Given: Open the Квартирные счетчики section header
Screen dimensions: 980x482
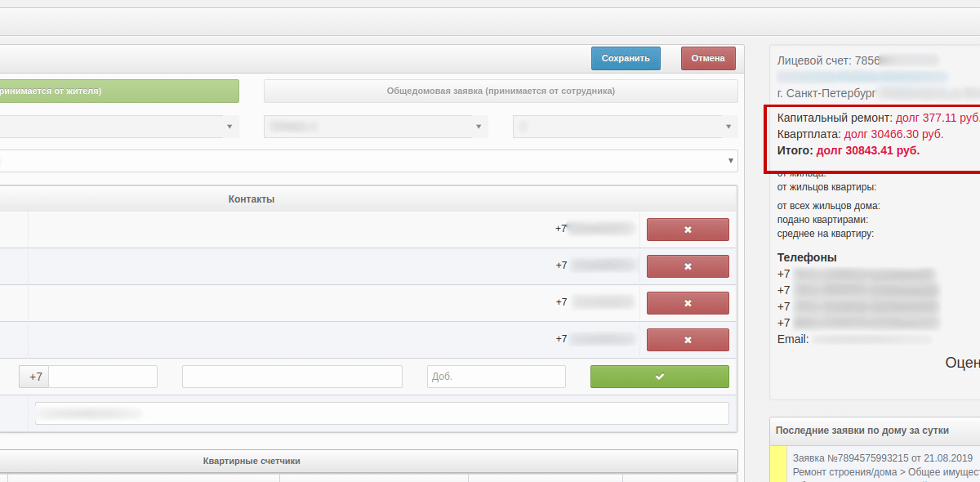Looking at the screenshot, I should 252,461.
